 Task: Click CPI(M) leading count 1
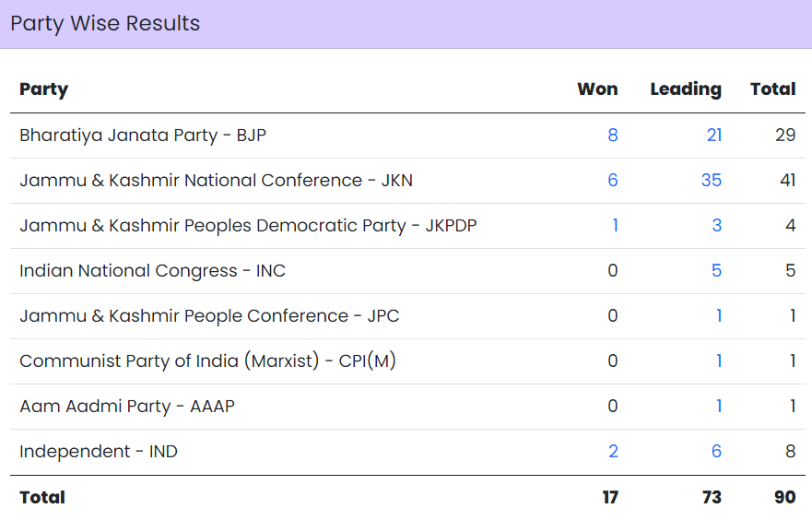719,361
